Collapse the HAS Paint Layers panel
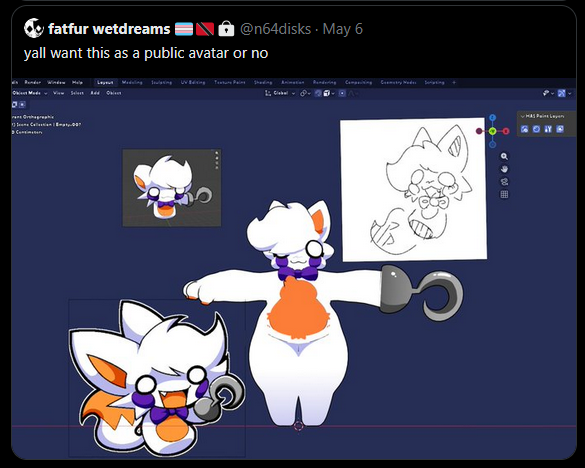 523,116
